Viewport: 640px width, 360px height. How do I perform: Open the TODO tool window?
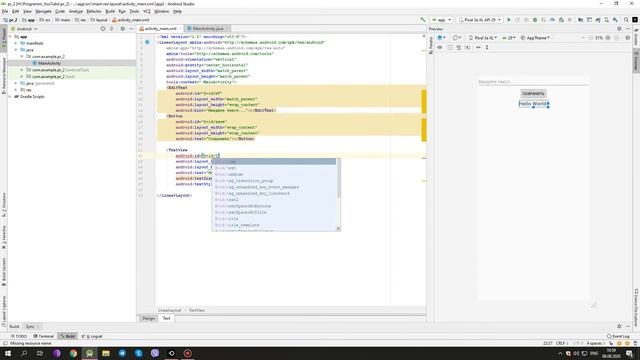[19, 336]
